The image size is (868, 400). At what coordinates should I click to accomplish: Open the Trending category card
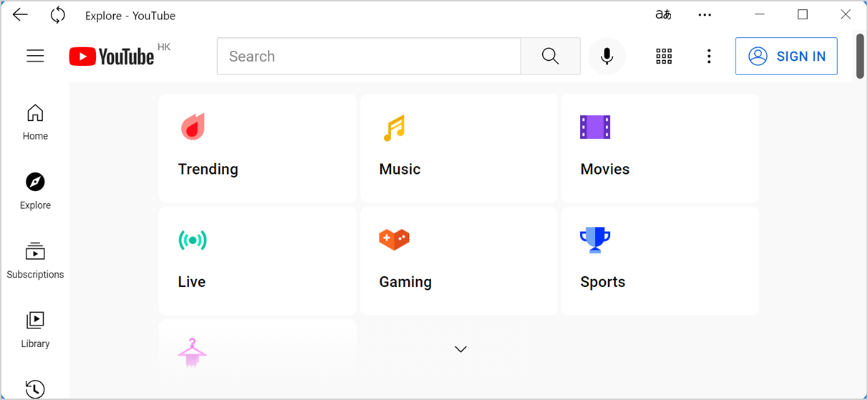(257, 148)
